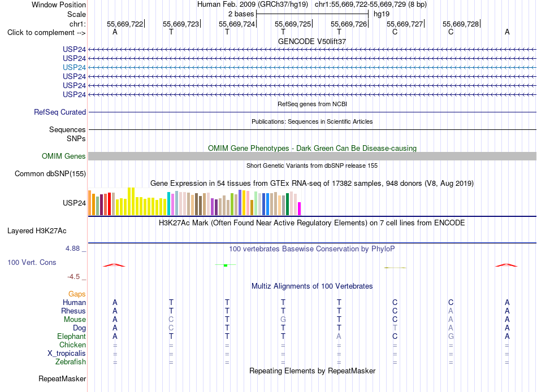Open the RefSeq Curated track label
The width and height of the screenshot is (537, 392).
point(60,112)
